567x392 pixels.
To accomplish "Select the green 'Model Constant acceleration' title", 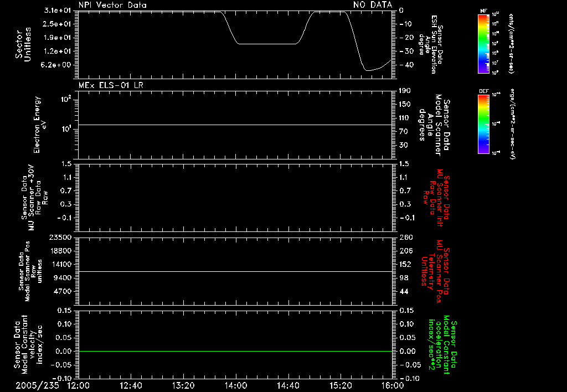I will coord(442,344).
